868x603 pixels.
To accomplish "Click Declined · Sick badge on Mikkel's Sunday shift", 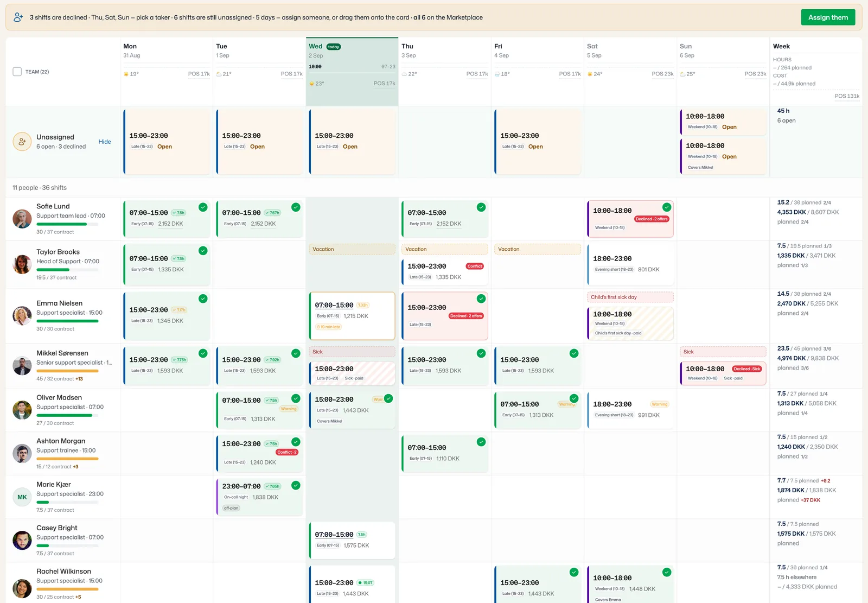I will click(x=747, y=369).
